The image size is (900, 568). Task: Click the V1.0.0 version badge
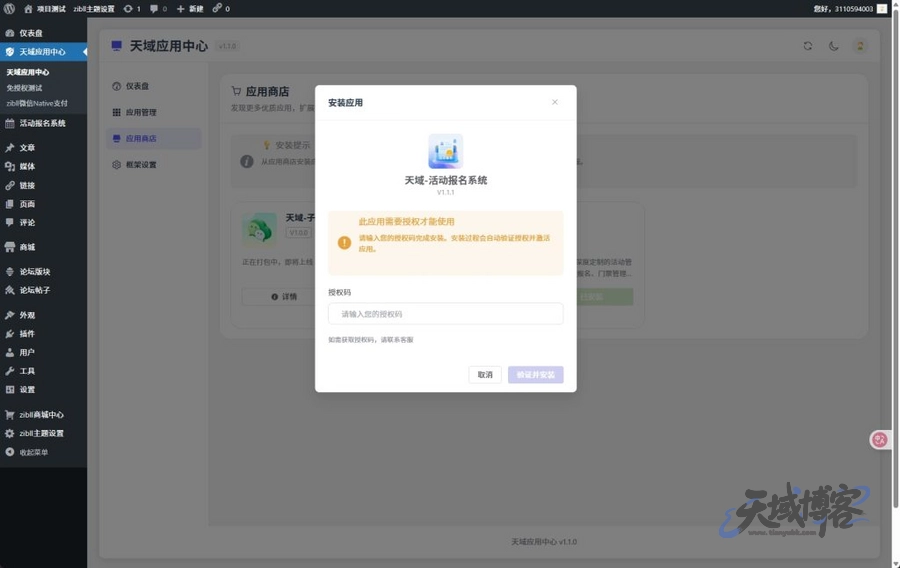coord(298,233)
